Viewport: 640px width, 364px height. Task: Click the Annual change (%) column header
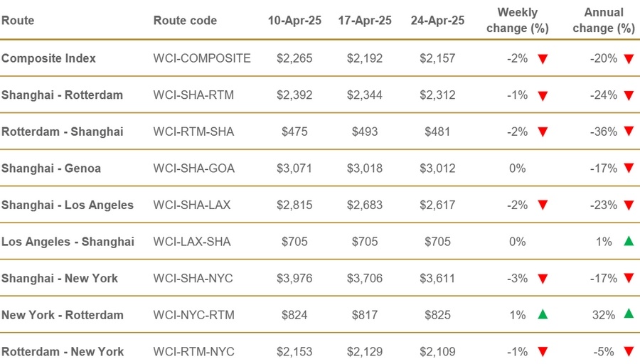(x=602, y=21)
